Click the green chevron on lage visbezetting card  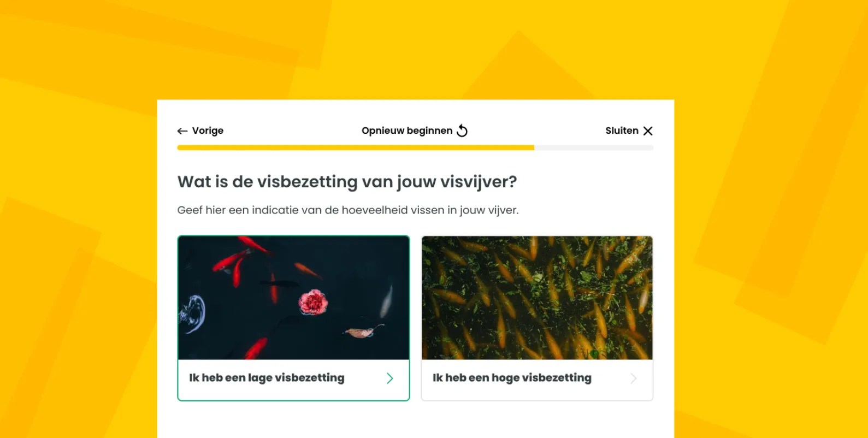tap(390, 378)
